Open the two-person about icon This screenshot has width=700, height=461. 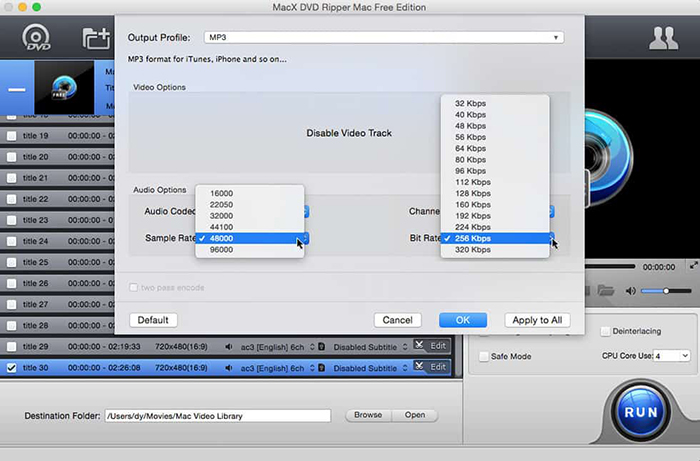tap(663, 38)
